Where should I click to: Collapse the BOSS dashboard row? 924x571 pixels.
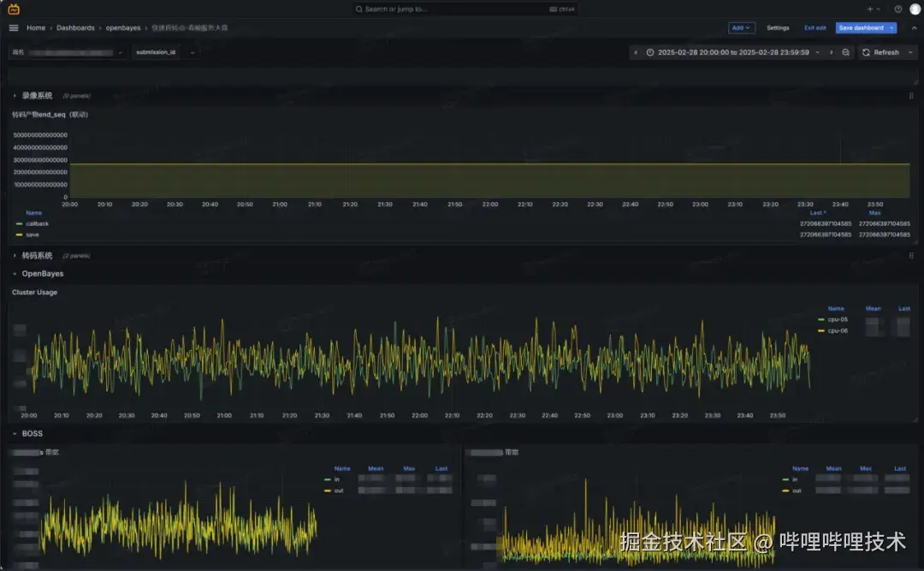(x=32, y=433)
